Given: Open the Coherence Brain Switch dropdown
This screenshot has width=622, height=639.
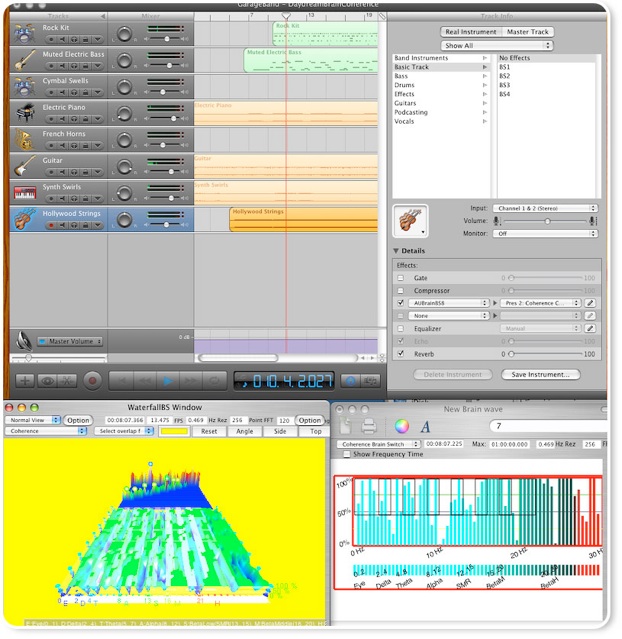Looking at the screenshot, I should 378,444.
